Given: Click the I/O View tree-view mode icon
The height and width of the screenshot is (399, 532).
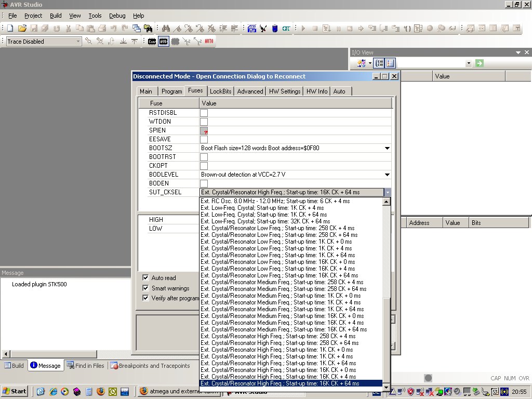Looking at the screenshot, I should (379, 63).
